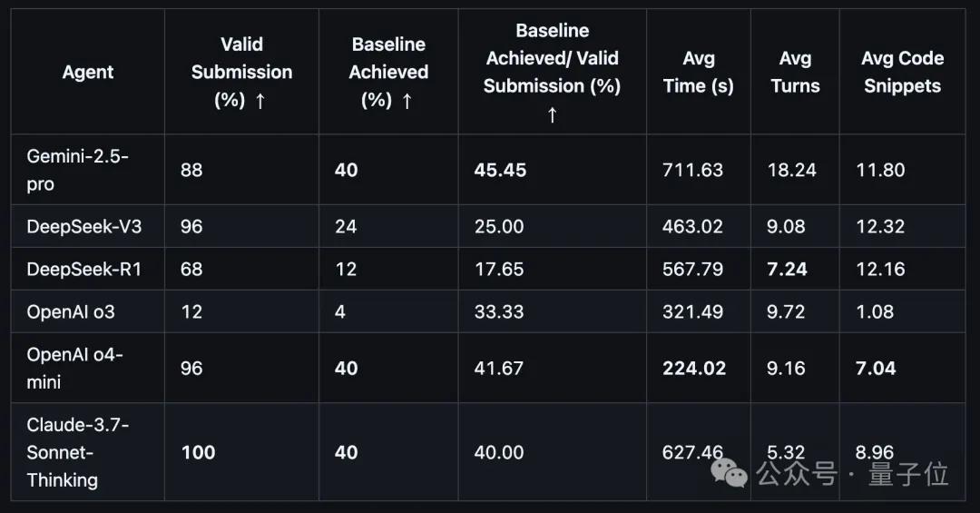Select the DeepSeek-R1 agent cell
Viewport: 980px width, 513px height.
pos(84,269)
